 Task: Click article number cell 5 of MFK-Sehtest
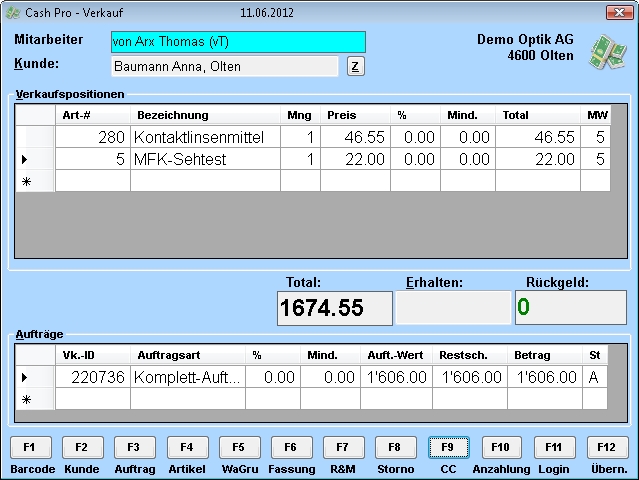[x=93, y=159]
